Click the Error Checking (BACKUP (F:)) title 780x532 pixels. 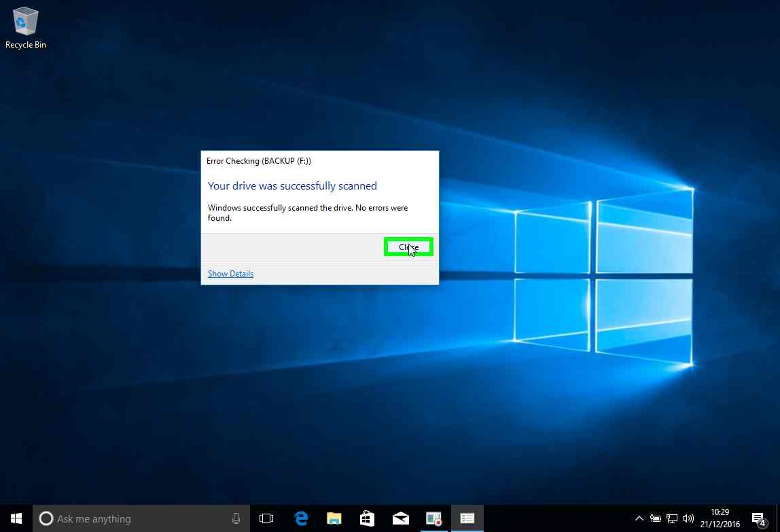(259, 161)
